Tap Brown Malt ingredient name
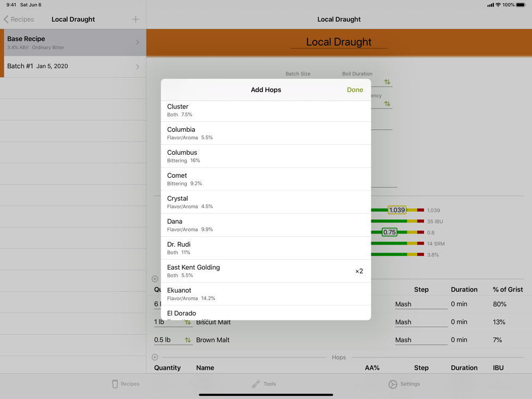The height and width of the screenshot is (399, 532). coord(213,340)
